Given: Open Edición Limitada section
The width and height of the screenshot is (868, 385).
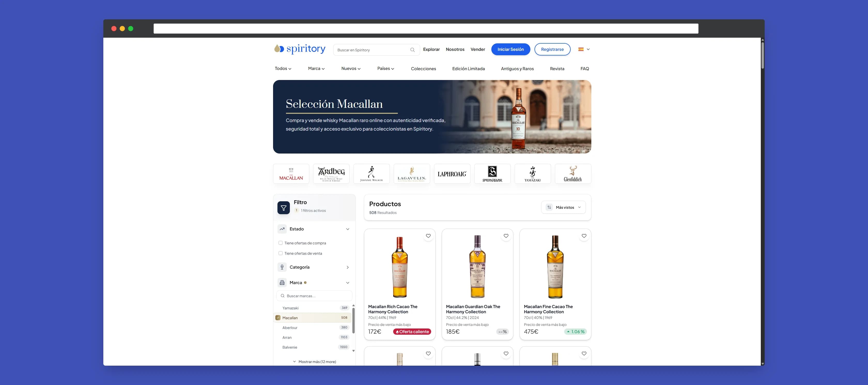Looking at the screenshot, I should pyautogui.click(x=468, y=69).
